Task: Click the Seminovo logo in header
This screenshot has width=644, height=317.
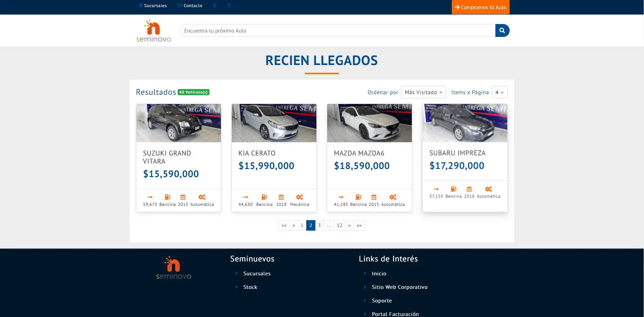Action: point(154,31)
